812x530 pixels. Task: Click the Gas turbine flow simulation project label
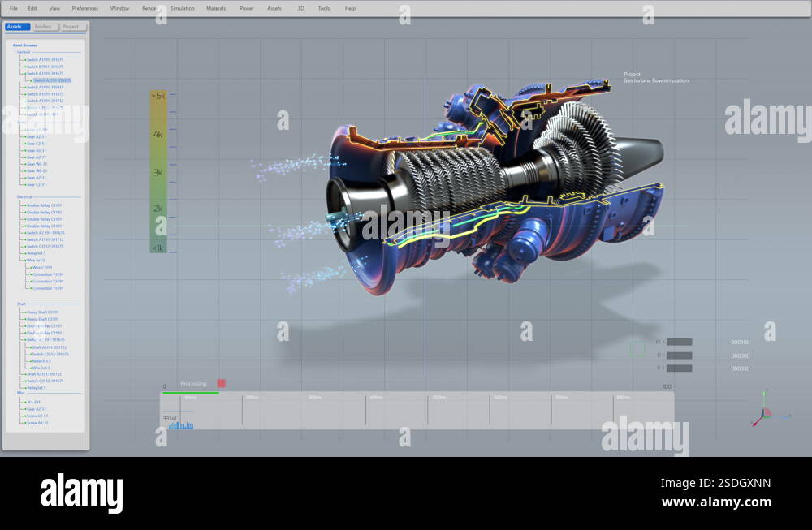click(655, 80)
